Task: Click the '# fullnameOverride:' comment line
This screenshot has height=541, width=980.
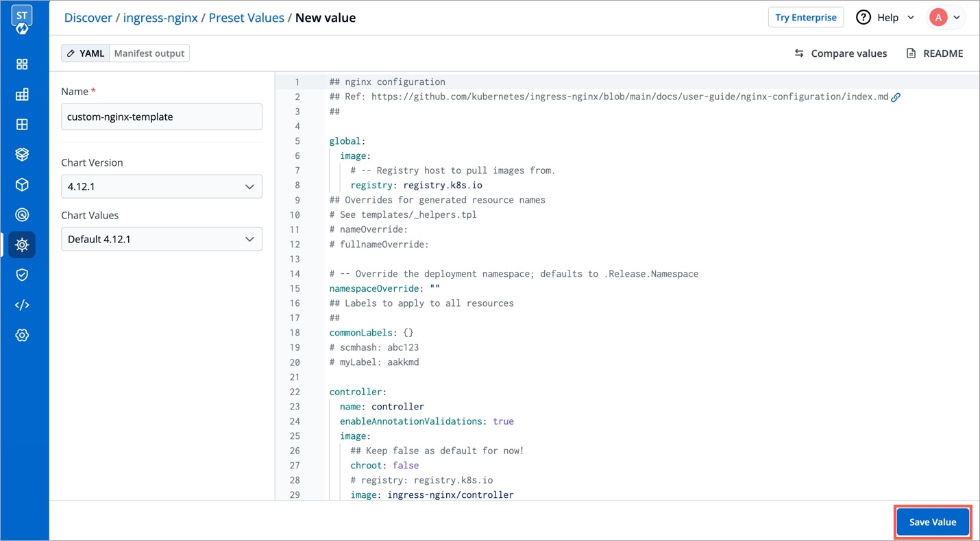Action: click(379, 244)
